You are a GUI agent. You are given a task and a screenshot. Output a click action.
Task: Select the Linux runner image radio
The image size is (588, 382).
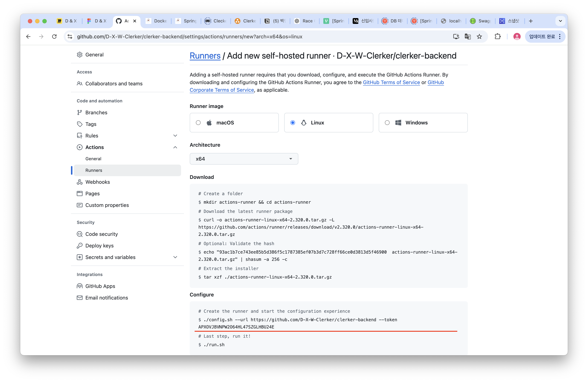point(293,123)
